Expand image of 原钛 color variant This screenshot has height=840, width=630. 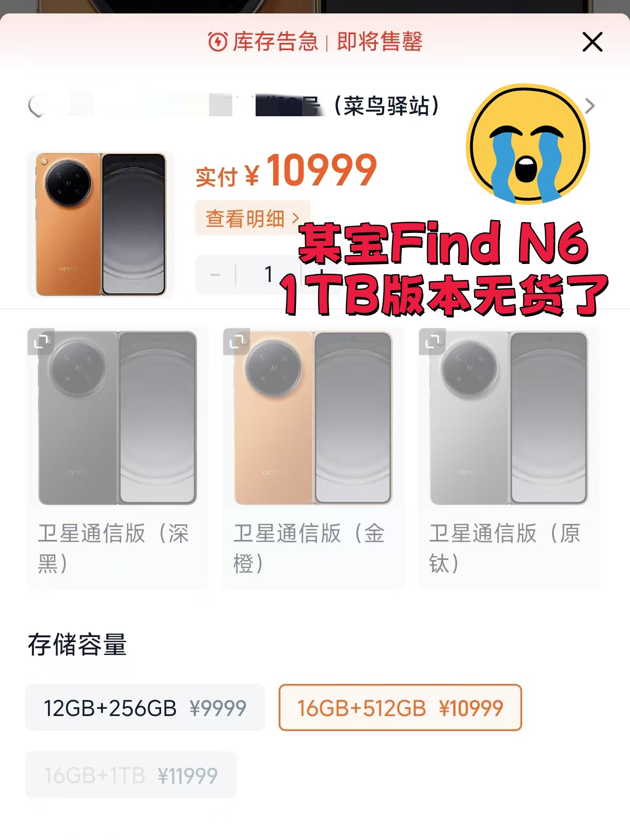click(432, 341)
